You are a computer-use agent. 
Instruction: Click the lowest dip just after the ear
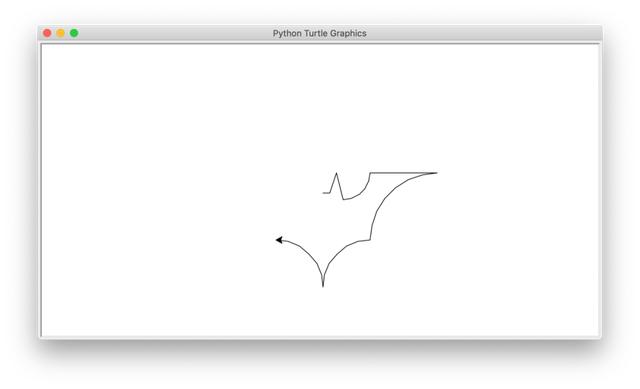(x=344, y=199)
